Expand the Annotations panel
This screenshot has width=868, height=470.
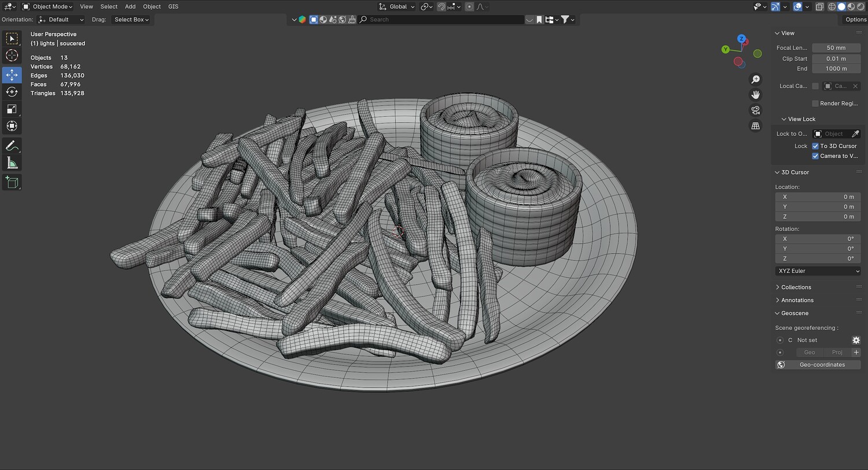[x=778, y=300]
